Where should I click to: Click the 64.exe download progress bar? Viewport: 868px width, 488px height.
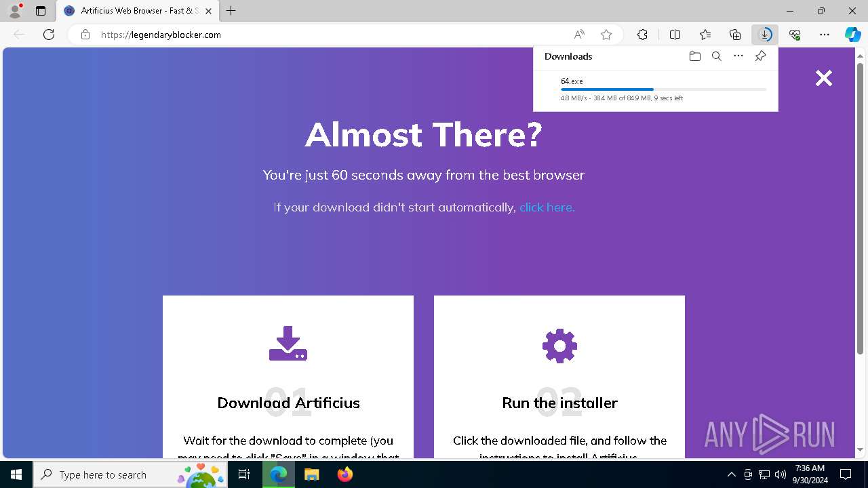click(663, 89)
